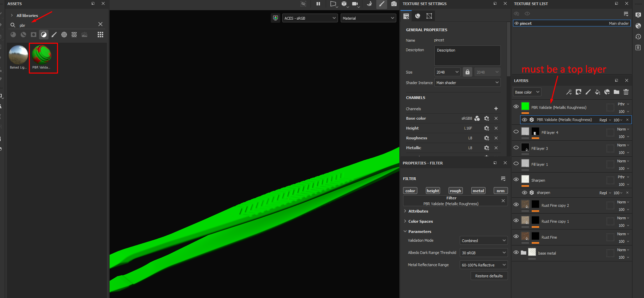Add a new folder in Layers panel
Image resolution: width=644 pixels, height=298 pixels.
[x=617, y=92]
